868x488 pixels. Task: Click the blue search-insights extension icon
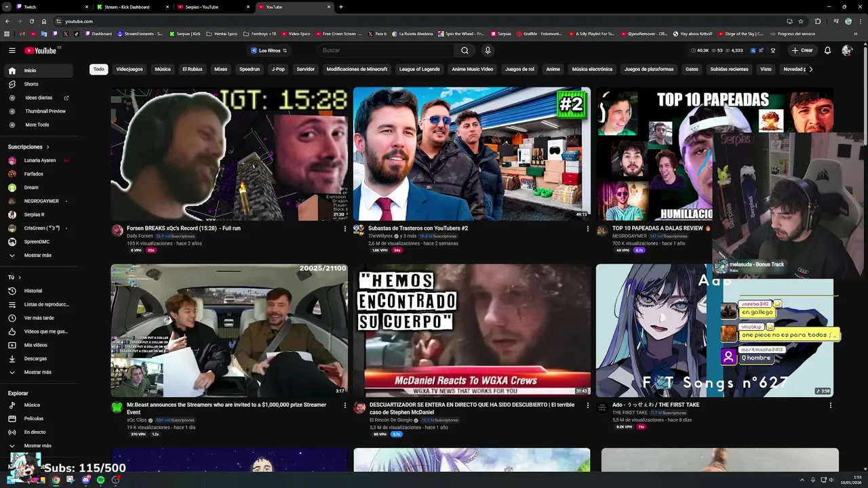pos(751,50)
